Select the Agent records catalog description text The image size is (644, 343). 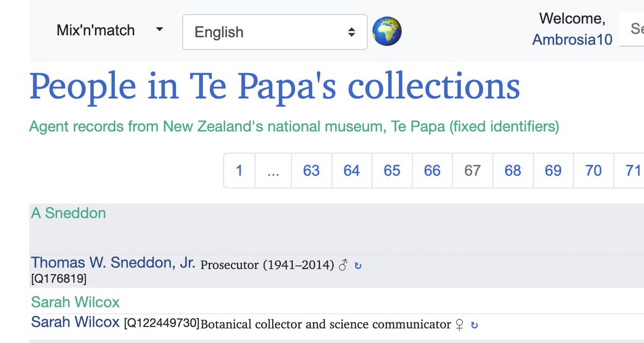pos(294,127)
